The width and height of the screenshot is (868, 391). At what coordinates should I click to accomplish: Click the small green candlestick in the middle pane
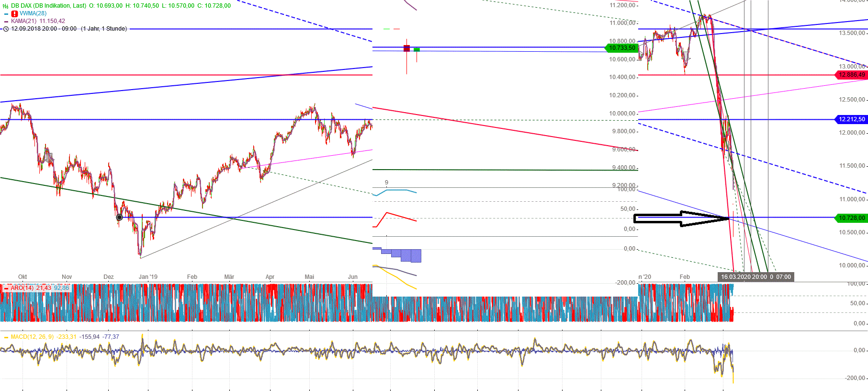[417, 49]
